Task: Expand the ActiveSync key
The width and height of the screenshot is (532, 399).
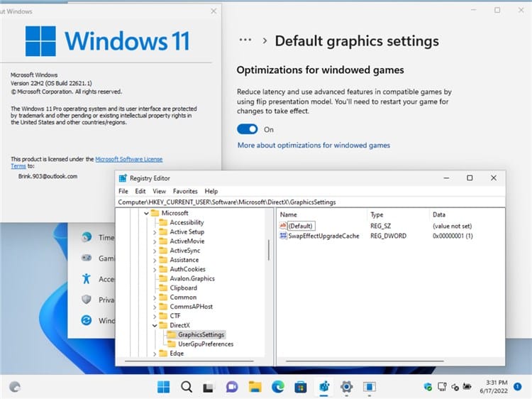Action: point(155,251)
